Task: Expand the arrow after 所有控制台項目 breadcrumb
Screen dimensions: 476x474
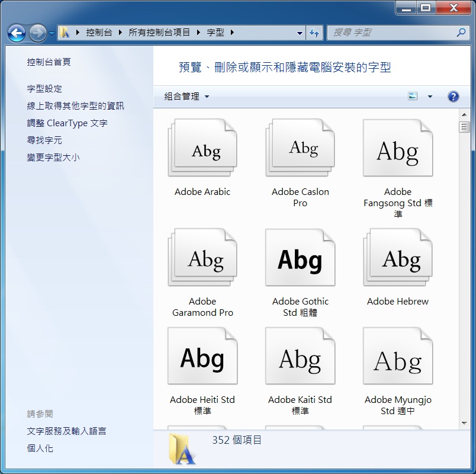Action: 198,32
